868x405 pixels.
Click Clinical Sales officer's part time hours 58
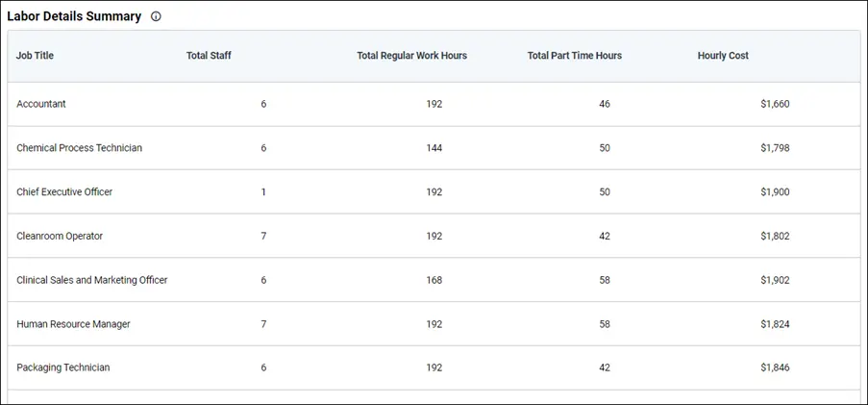click(x=605, y=280)
